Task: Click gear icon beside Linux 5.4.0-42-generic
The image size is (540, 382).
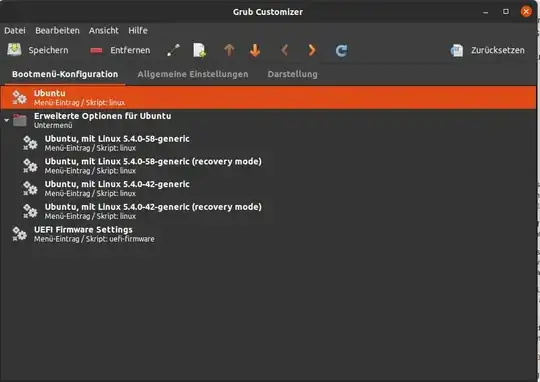Action: click(30, 188)
